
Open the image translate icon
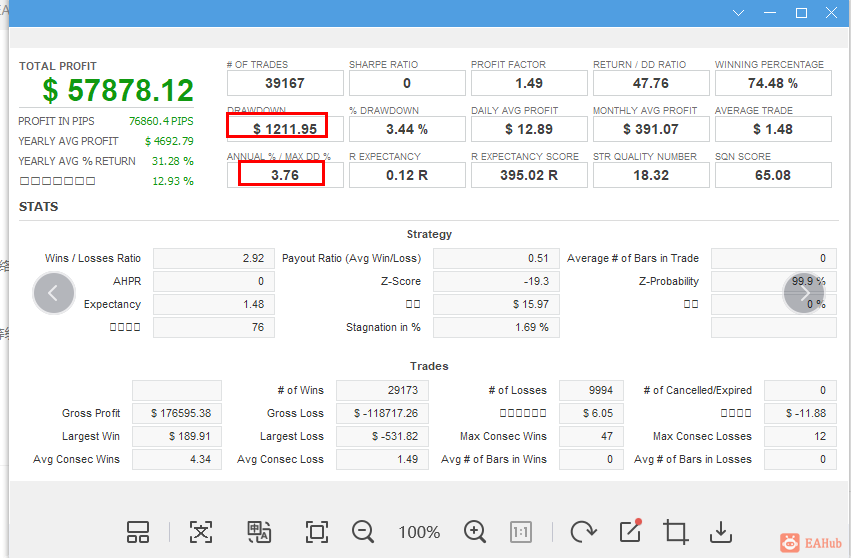pyautogui.click(x=259, y=532)
